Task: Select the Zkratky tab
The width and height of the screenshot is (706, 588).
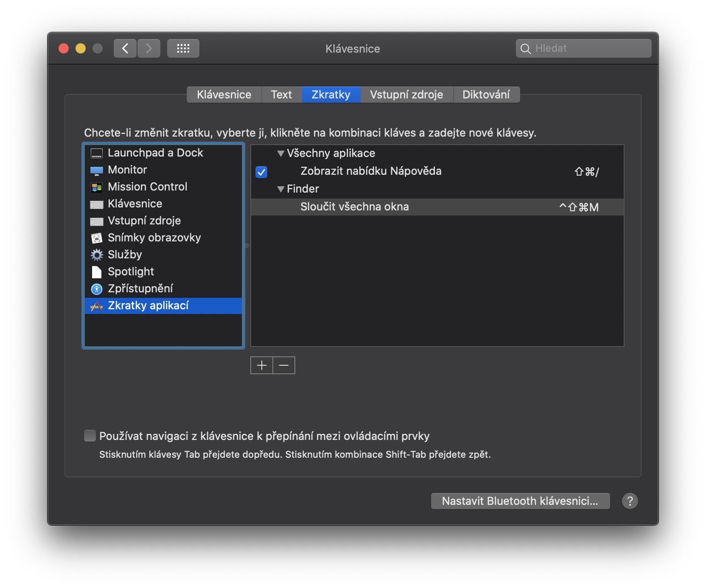Action: pyautogui.click(x=331, y=95)
